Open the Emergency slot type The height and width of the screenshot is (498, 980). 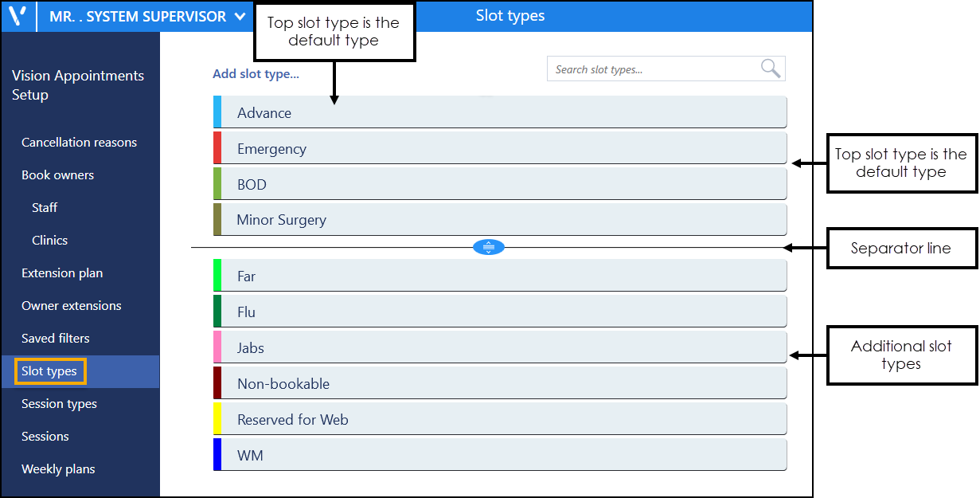click(x=502, y=149)
